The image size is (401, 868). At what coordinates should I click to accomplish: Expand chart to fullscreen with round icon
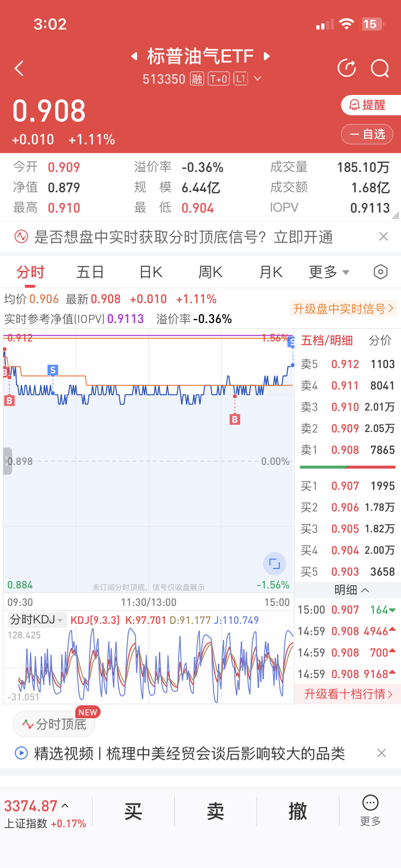click(275, 564)
